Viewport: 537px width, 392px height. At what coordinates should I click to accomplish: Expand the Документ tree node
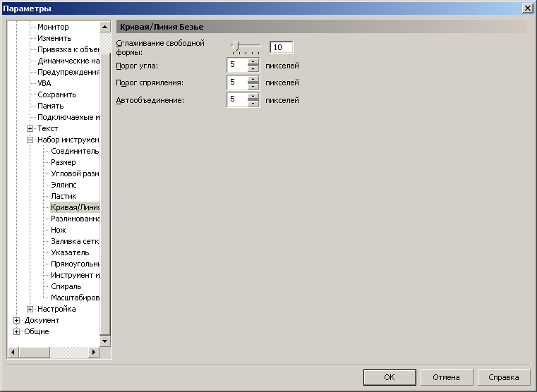click(16, 321)
